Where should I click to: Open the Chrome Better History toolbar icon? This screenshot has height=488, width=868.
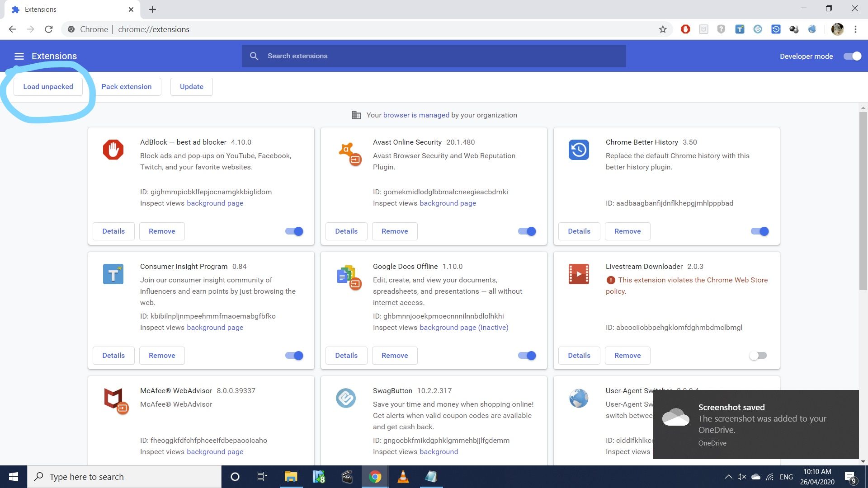[776, 29]
